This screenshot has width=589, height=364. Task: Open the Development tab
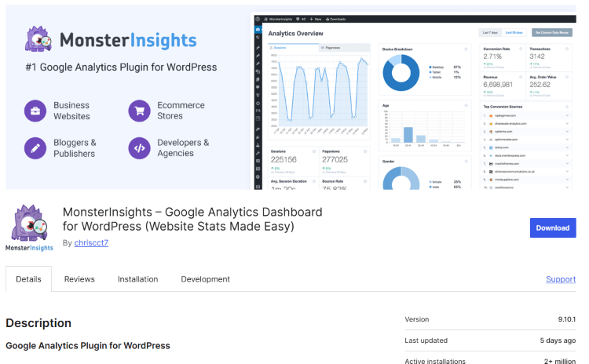[x=205, y=279]
